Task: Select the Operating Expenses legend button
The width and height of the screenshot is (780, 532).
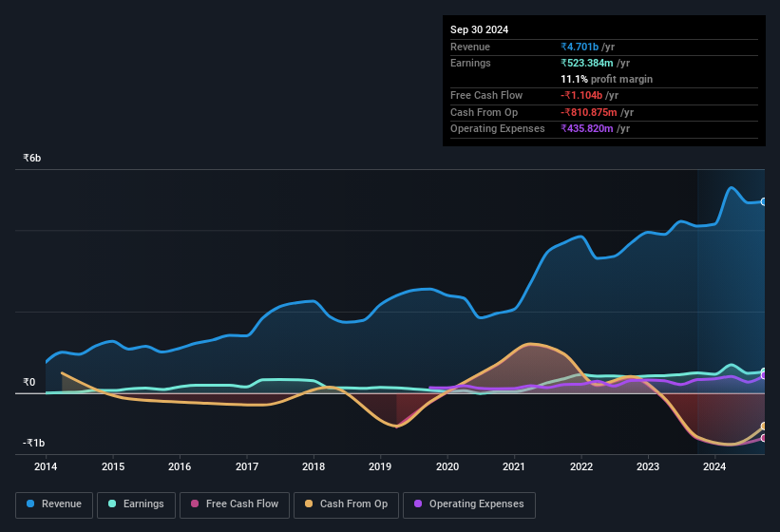Action: 469,503
